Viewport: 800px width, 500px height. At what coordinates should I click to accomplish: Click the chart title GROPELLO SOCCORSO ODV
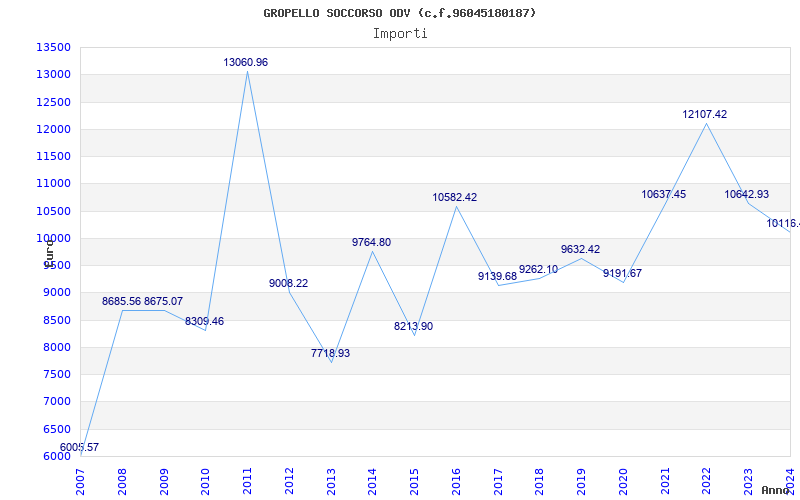point(399,13)
